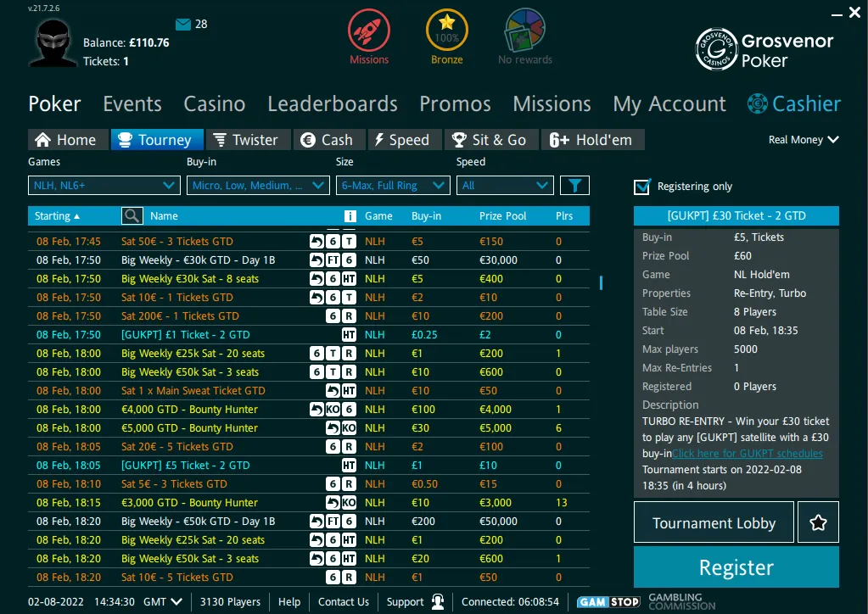The image size is (868, 614).
Task: Open the Missions rocket icon
Action: (368, 31)
